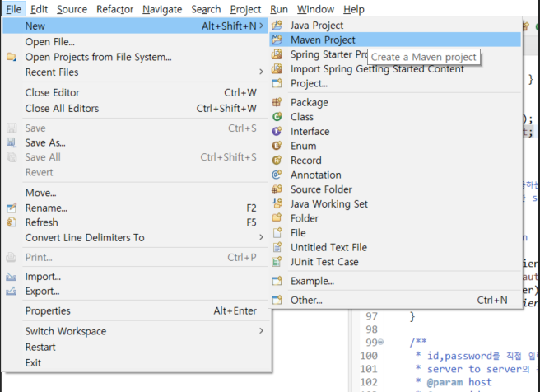Click the green Class icon
This screenshot has height=392, width=540.
point(277,117)
